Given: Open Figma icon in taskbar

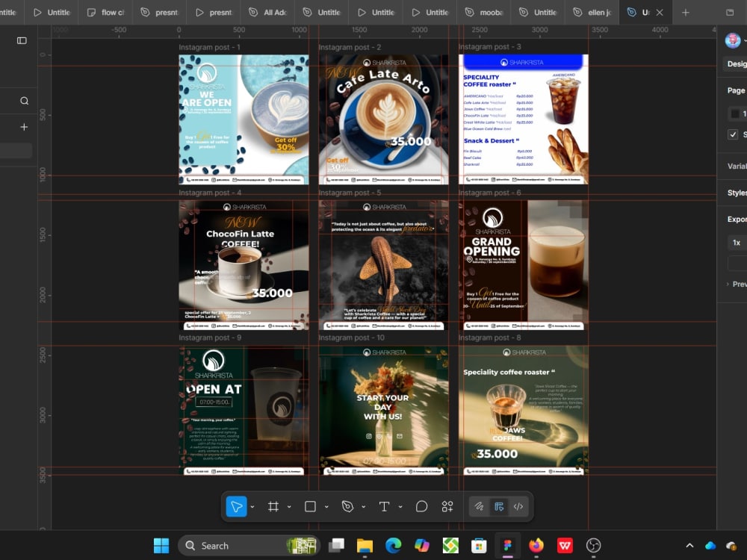Looking at the screenshot, I should tap(507, 546).
